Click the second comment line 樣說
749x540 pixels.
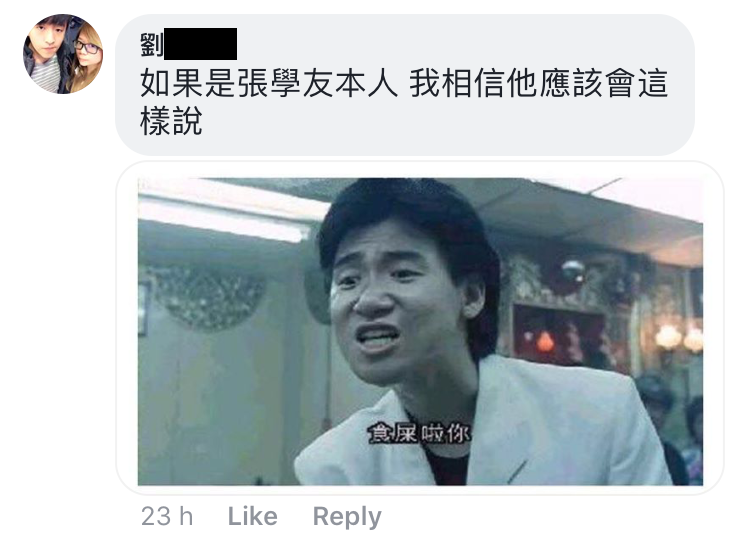click(x=171, y=120)
